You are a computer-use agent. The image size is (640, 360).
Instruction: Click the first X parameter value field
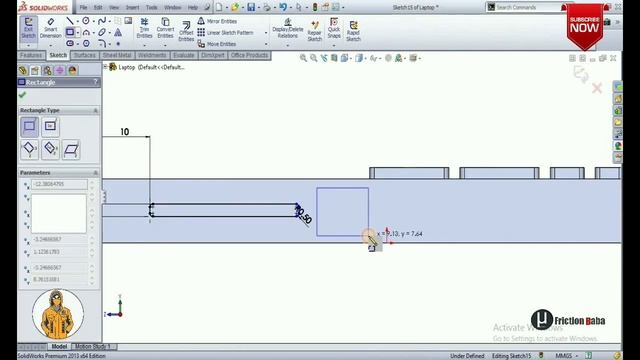point(60,184)
